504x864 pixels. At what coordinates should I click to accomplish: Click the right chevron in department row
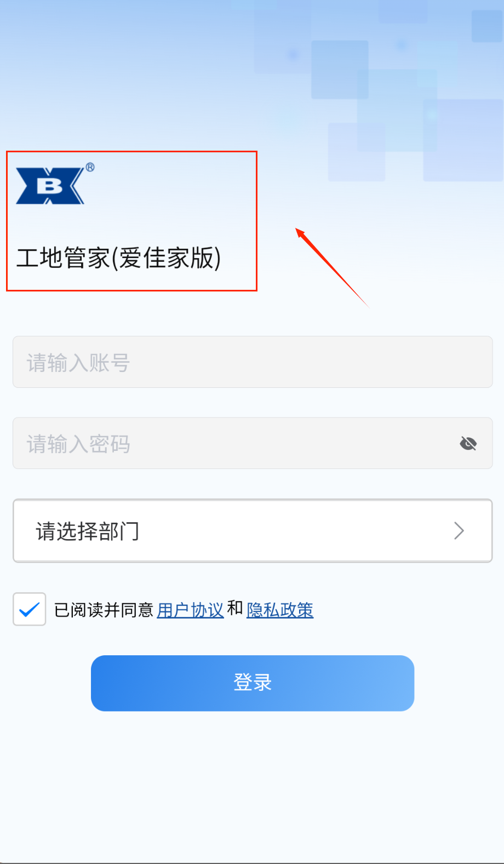point(459,530)
